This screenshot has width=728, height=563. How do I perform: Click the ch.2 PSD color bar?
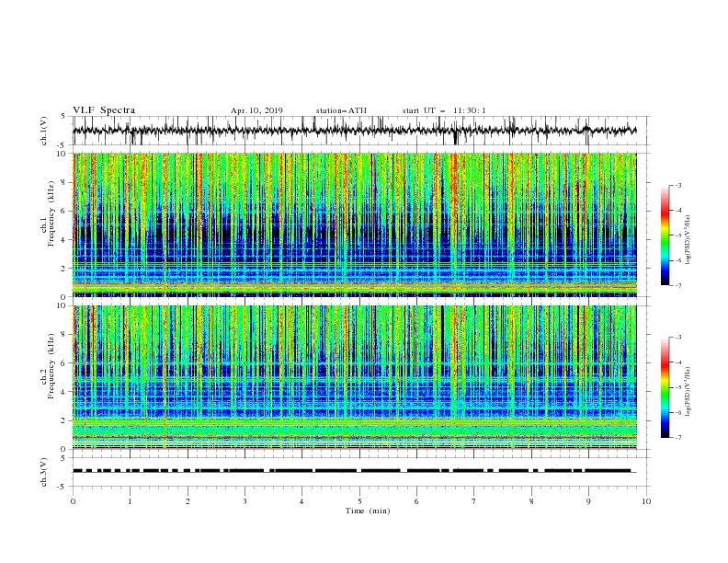(x=665, y=387)
